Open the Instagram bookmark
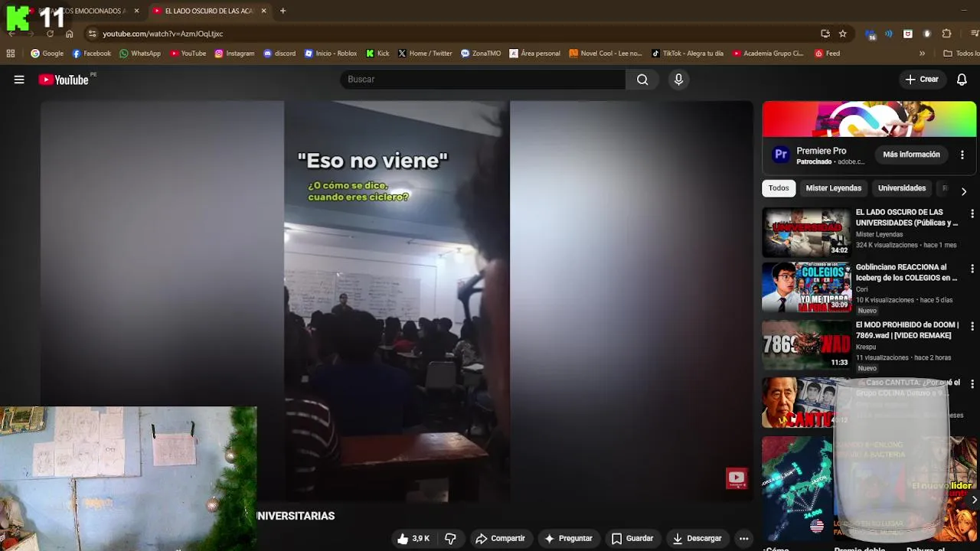Image resolution: width=980 pixels, height=551 pixels. [234, 54]
